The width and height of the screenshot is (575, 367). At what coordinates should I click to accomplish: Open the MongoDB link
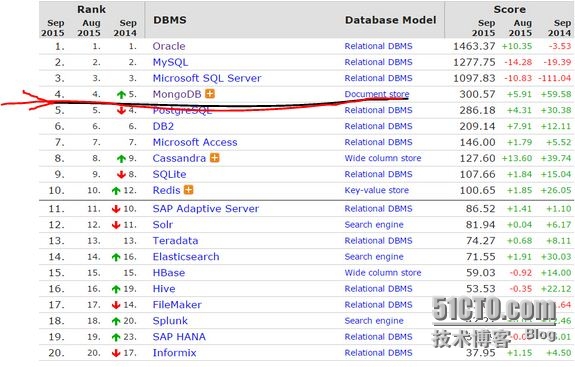[177, 94]
